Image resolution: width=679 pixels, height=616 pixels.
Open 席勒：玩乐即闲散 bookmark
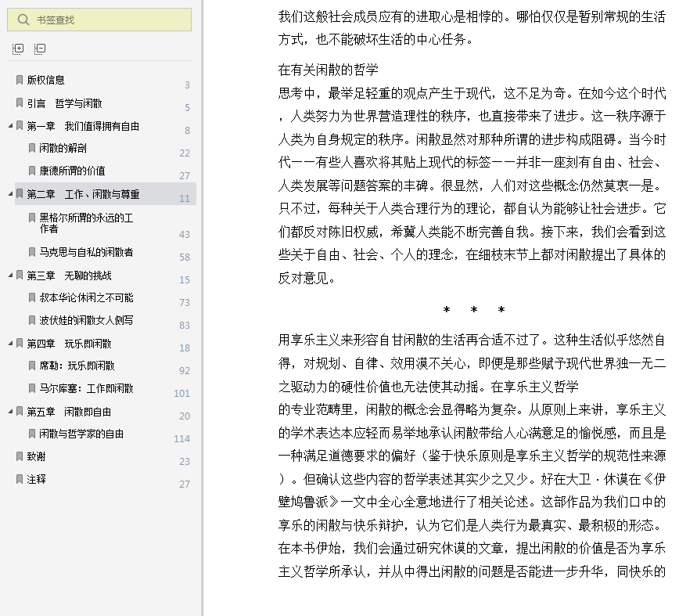pos(77,366)
